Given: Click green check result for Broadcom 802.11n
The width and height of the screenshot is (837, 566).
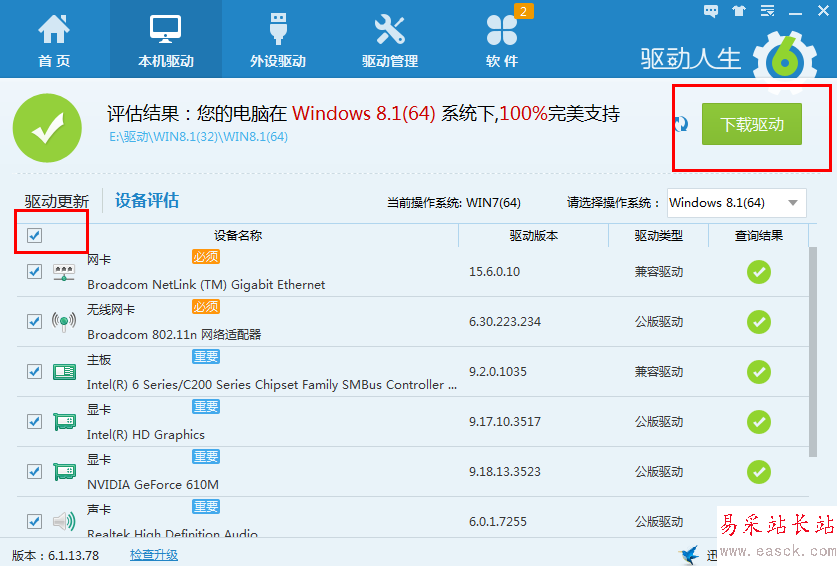Looking at the screenshot, I should click(759, 322).
